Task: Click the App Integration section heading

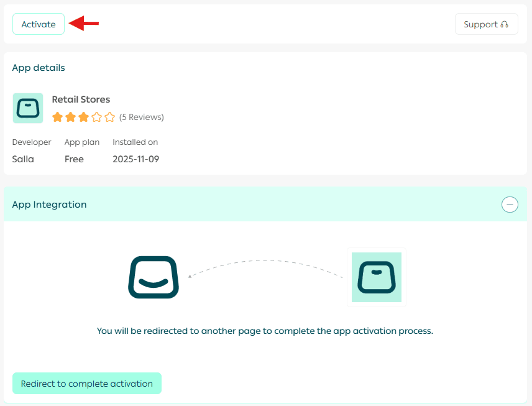Action: pos(49,205)
